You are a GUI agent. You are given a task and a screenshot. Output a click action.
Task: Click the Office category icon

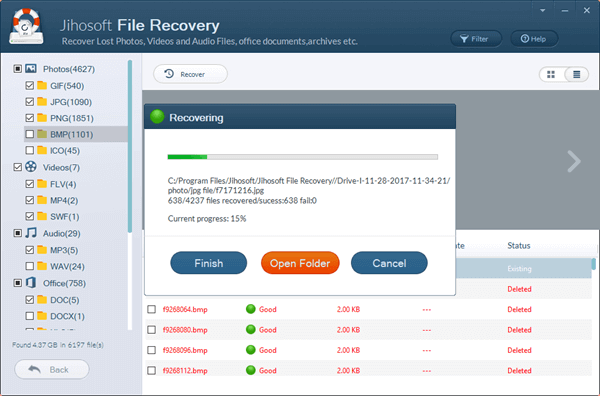click(31, 283)
